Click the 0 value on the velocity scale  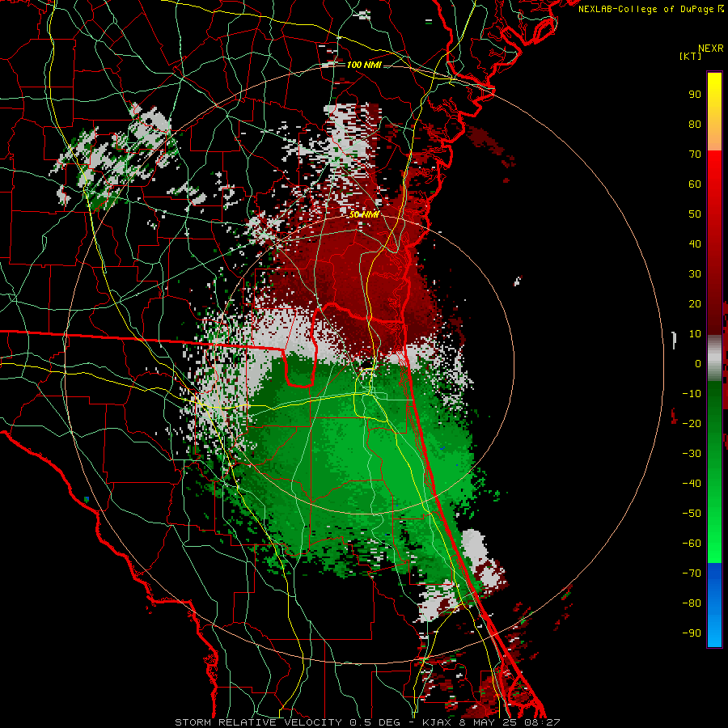(698, 364)
